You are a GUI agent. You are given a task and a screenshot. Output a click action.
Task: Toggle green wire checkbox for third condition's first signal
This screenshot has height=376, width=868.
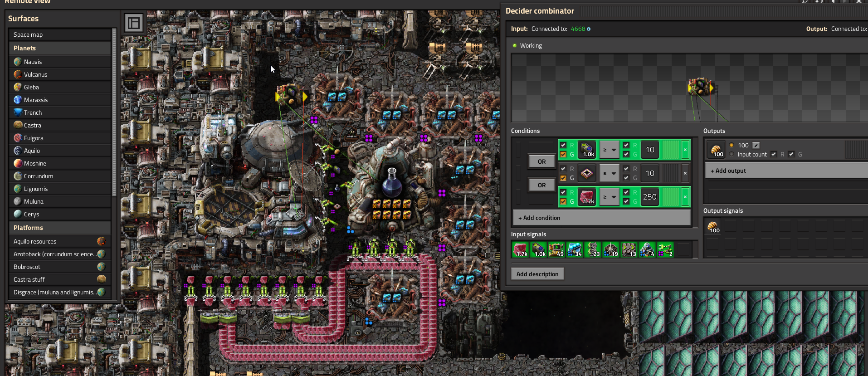pyautogui.click(x=563, y=201)
